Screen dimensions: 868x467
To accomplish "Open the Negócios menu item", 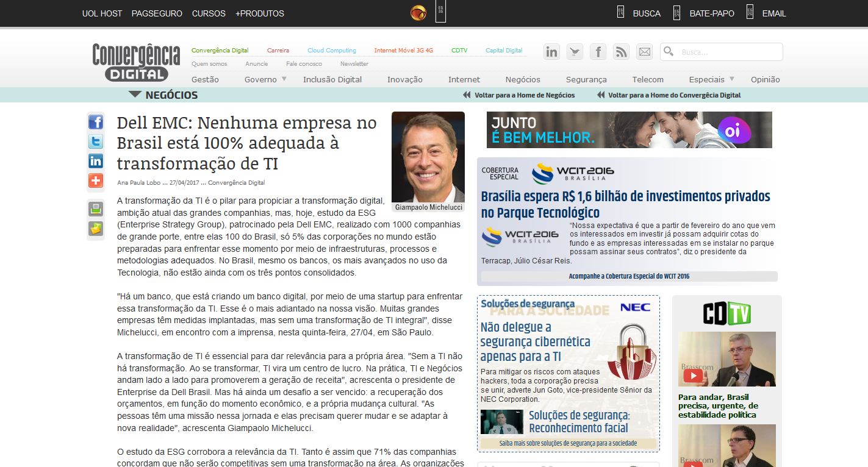I will tap(523, 79).
